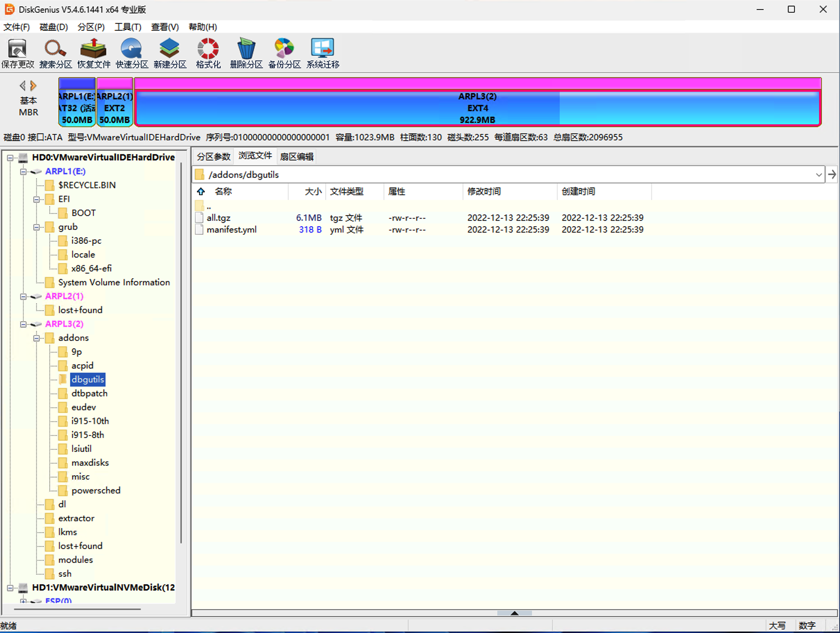This screenshot has width=840, height=633.
Task: Start 系统迁移 system migration
Action: click(322, 52)
